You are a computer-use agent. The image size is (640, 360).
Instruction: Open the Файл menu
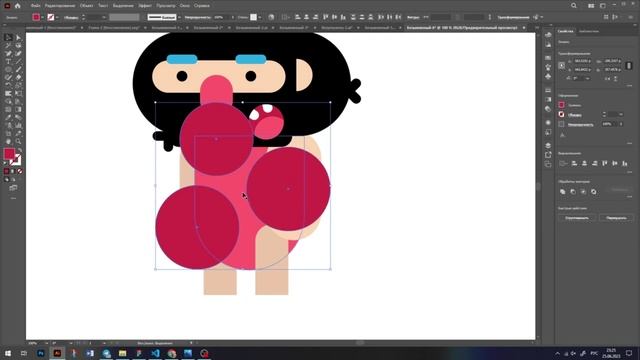36,6
